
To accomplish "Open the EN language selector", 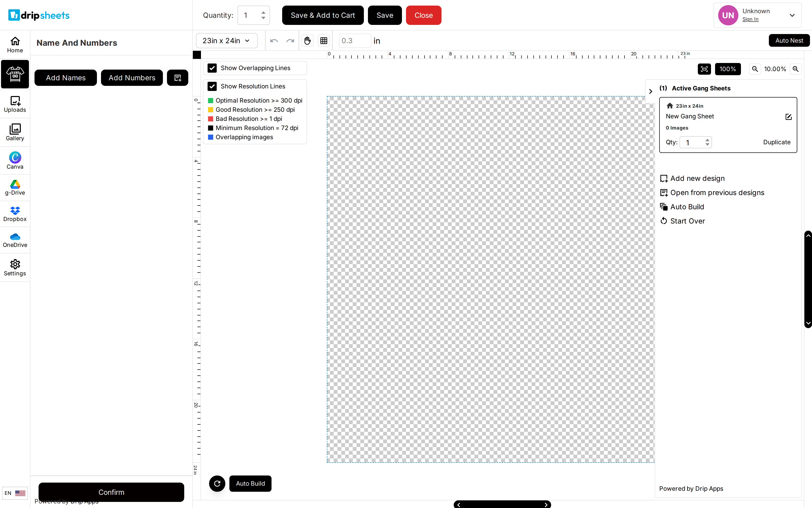I will tap(15, 493).
